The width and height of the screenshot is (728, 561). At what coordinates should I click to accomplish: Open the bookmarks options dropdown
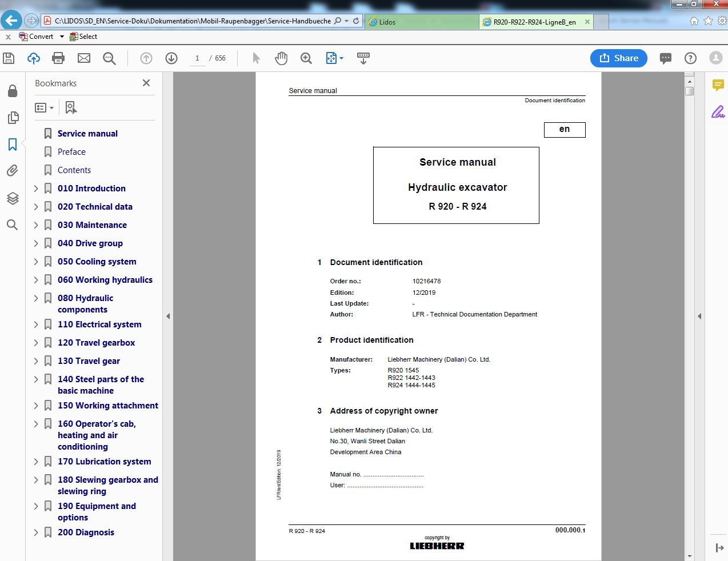pyautogui.click(x=45, y=107)
